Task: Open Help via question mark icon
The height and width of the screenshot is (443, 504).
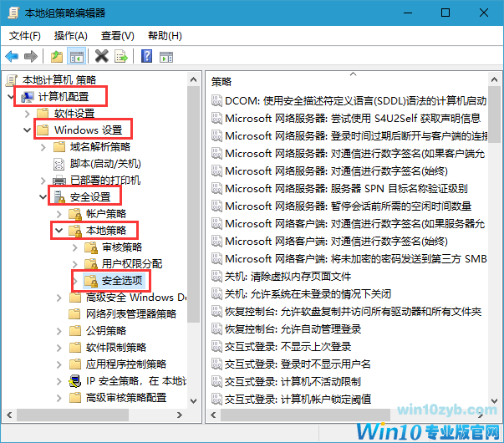Action: 147,57
